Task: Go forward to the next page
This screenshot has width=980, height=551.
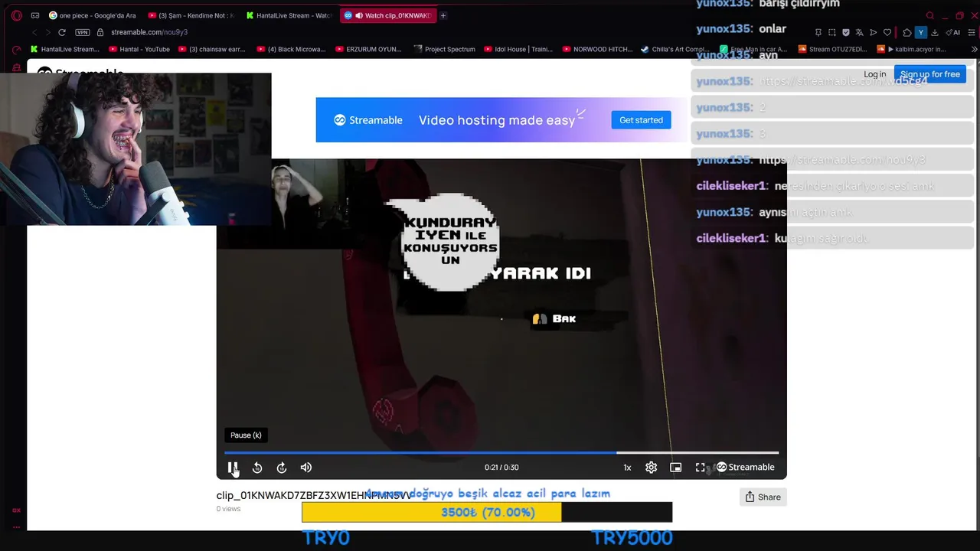Action: pyautogui.click(x=47, y=32)
